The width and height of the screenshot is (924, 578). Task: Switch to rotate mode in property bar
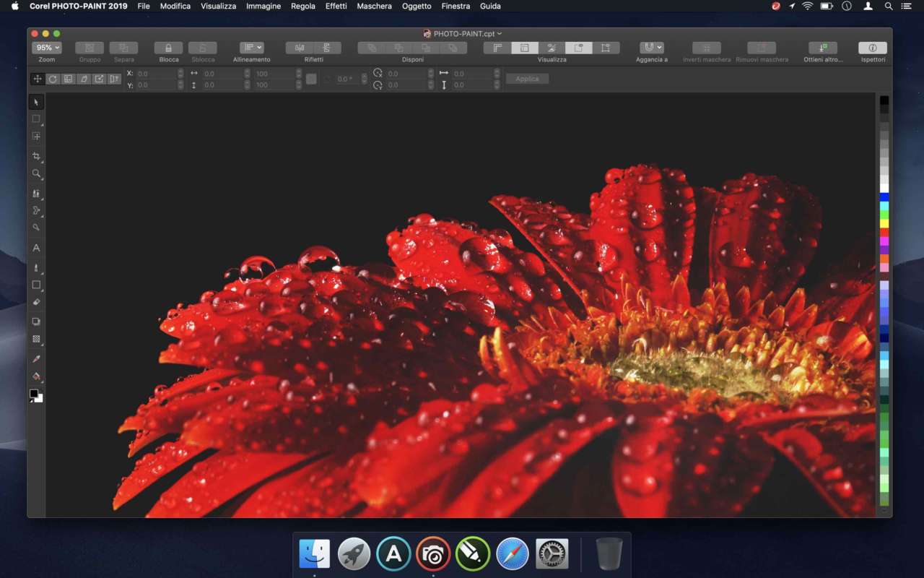(x=52, y=79)
